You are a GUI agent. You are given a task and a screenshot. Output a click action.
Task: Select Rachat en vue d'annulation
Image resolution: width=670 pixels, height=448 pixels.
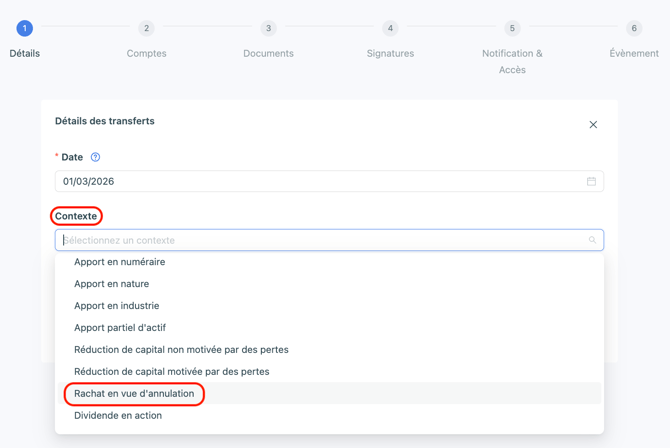(x=134, y=394)
